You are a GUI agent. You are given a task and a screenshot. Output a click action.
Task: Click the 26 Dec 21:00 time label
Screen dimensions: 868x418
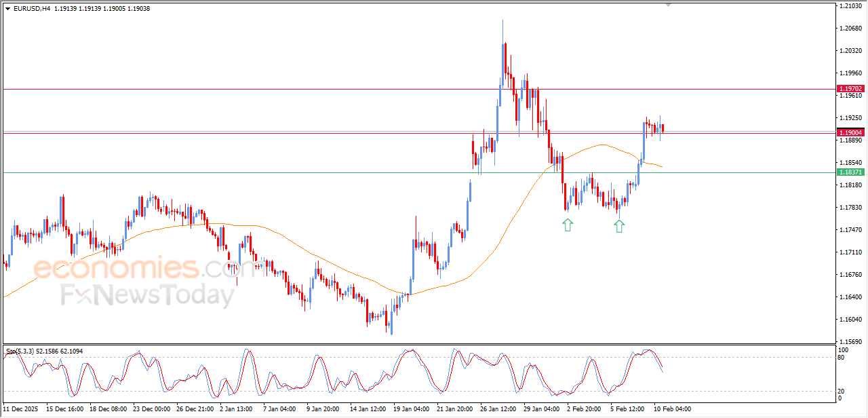coord(195,409)
